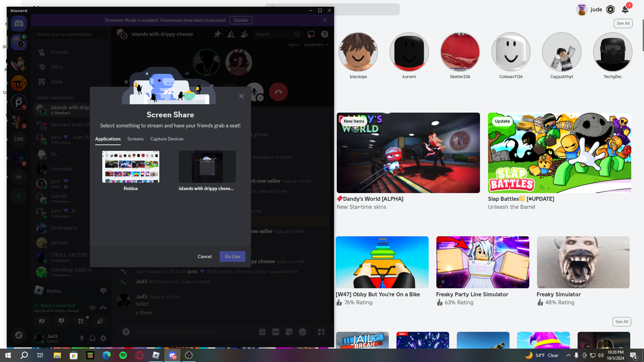644x362 pixels.
Task: Open the microphone options chevron in call
Action: (260, 98)
